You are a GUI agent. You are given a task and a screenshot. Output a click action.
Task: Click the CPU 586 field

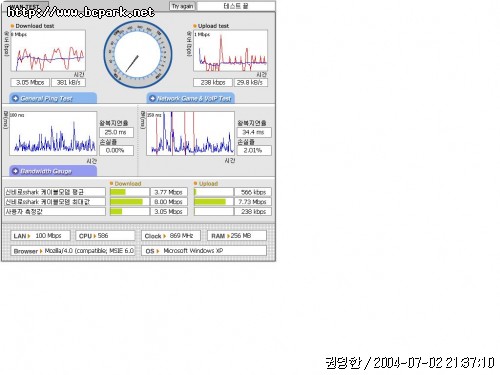point(105,236)
